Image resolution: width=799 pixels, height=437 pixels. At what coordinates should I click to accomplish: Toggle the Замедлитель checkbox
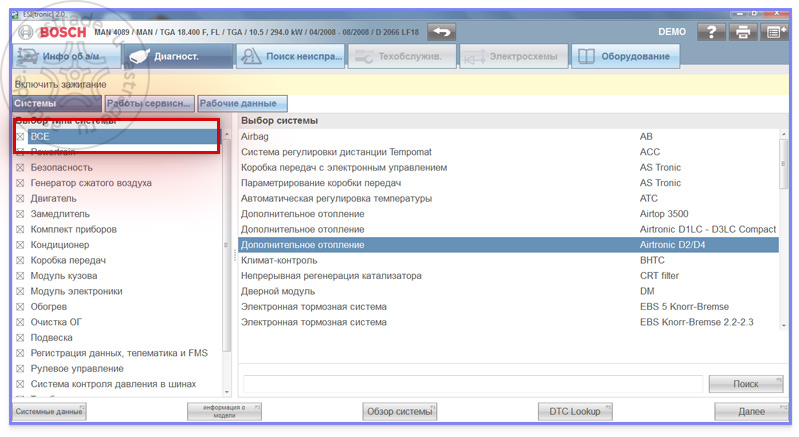20,214
